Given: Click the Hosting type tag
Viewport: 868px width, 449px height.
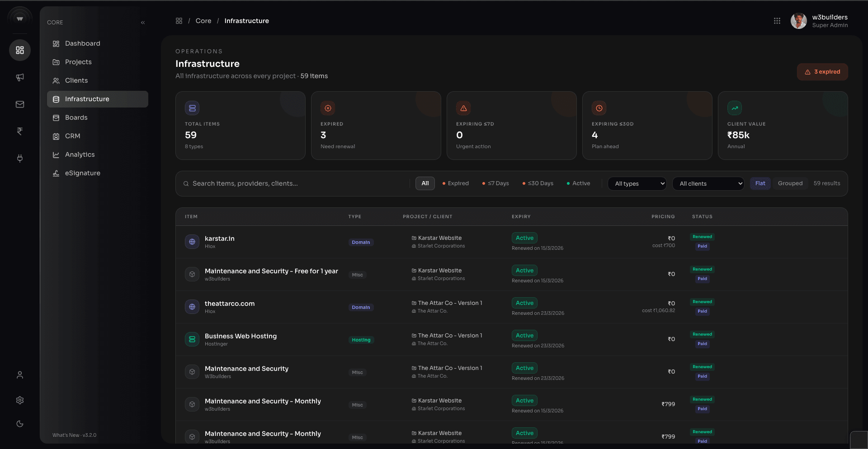Looking at the screenshot, I should [361, 340].
